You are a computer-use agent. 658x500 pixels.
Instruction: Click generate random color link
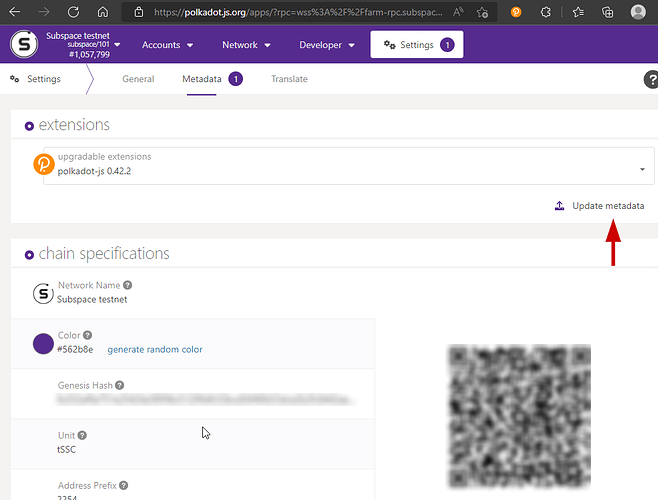[154, 349]
